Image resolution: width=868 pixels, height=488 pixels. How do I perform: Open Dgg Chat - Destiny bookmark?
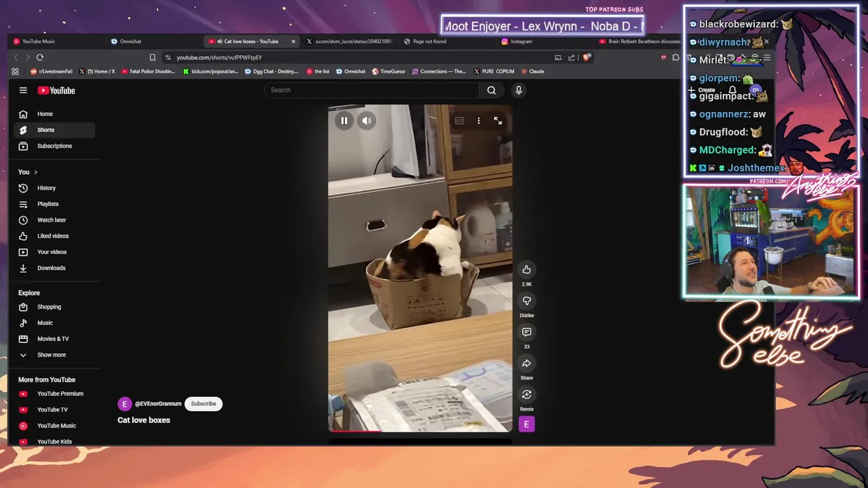pos(271,71)
